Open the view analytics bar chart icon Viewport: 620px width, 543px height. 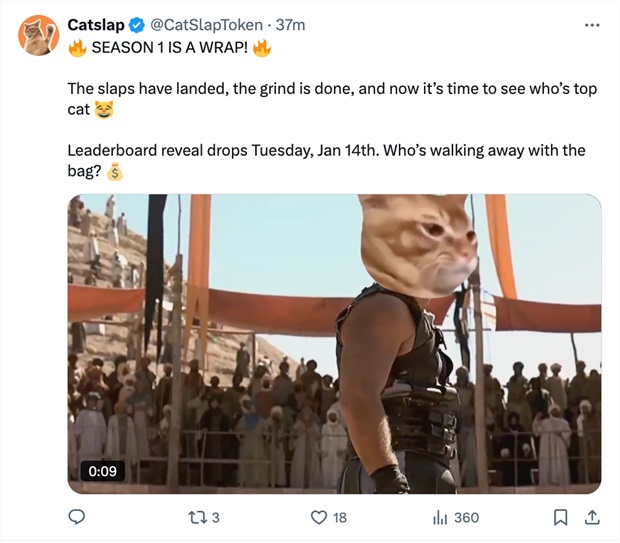438,517
